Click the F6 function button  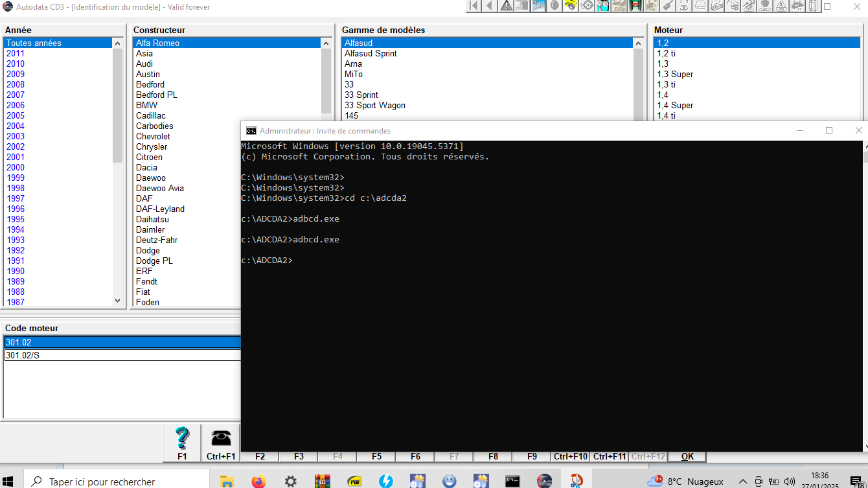click(415, 456)
